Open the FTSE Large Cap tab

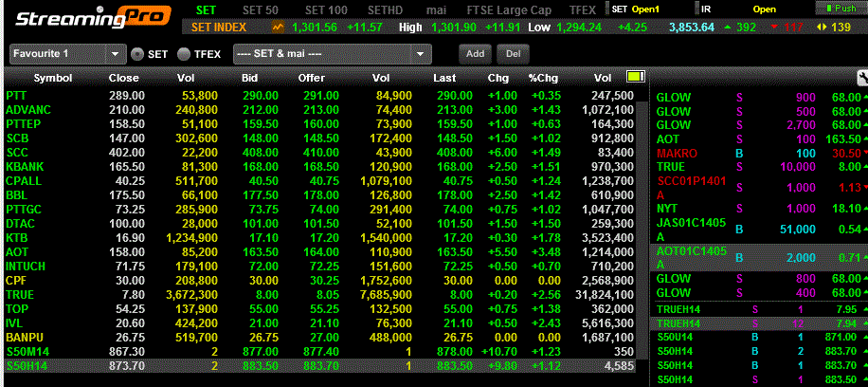[508, 10]
